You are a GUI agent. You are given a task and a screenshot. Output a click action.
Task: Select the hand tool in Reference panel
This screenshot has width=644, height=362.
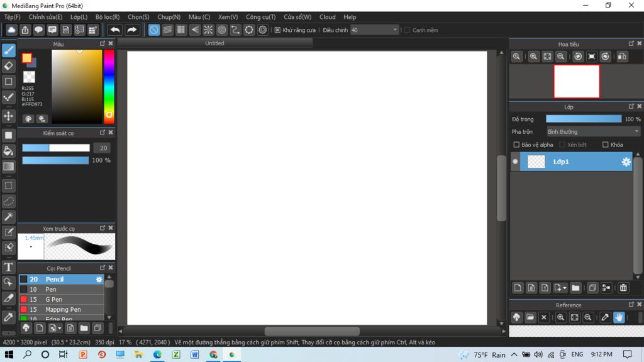coord(619,317)
